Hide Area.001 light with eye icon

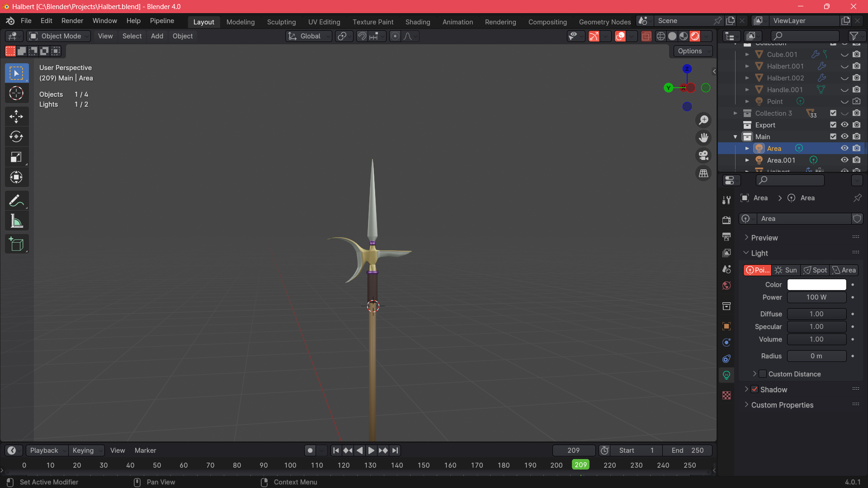point(844,160)
